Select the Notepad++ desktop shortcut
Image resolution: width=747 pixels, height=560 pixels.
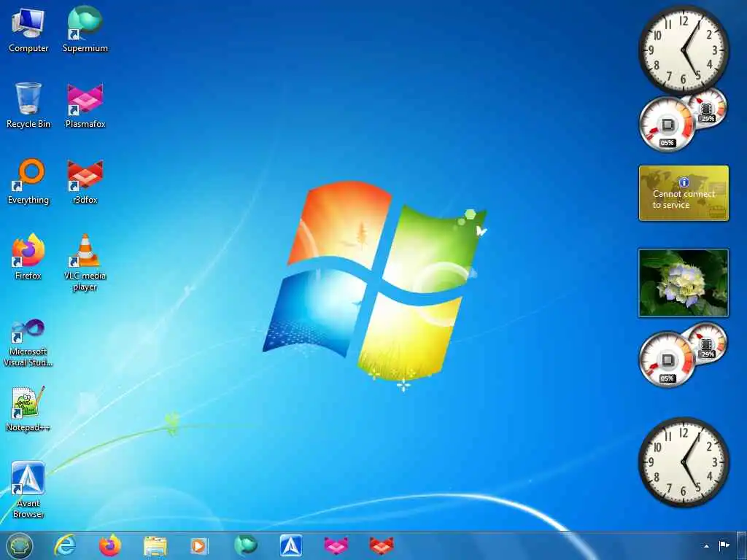(x=28, y=408)
